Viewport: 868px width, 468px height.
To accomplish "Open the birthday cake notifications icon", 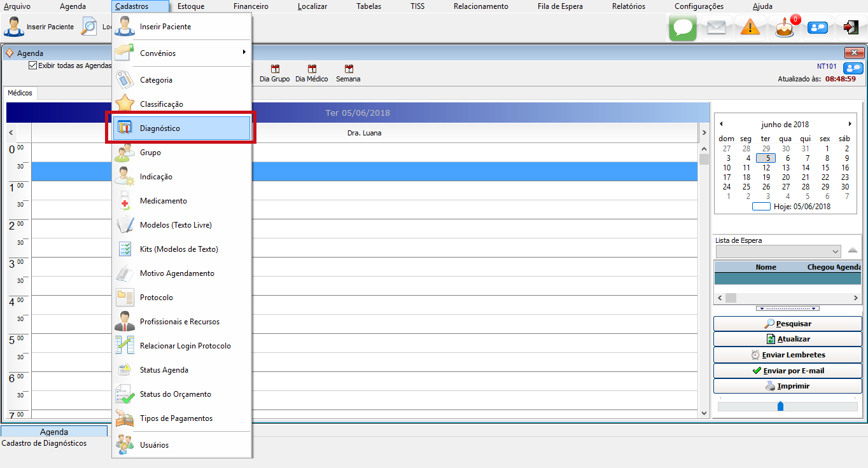I will pos(785,27).
